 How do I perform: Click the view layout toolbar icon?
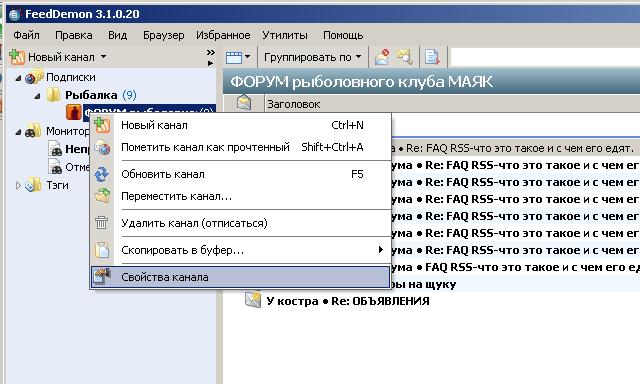click(234, 58)
